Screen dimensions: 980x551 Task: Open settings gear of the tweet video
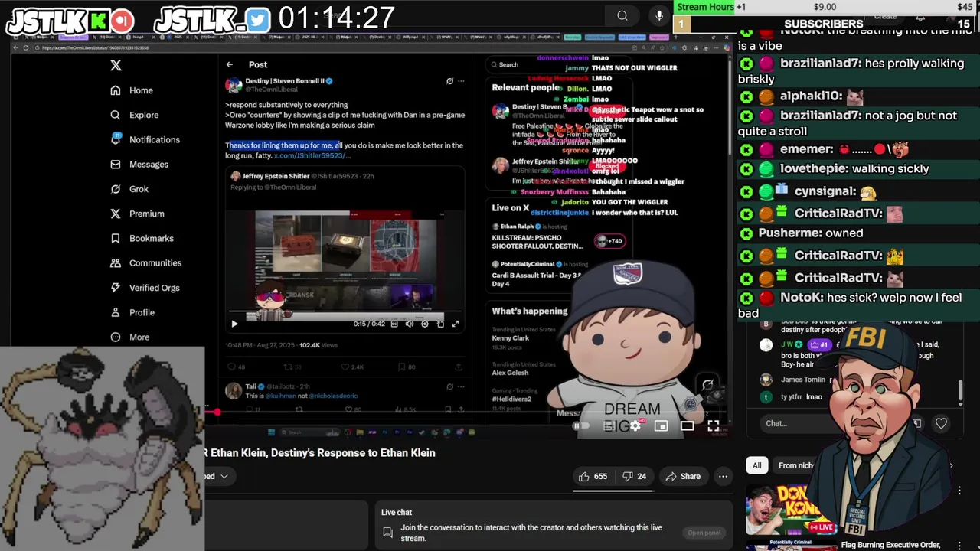pos(425,324)
